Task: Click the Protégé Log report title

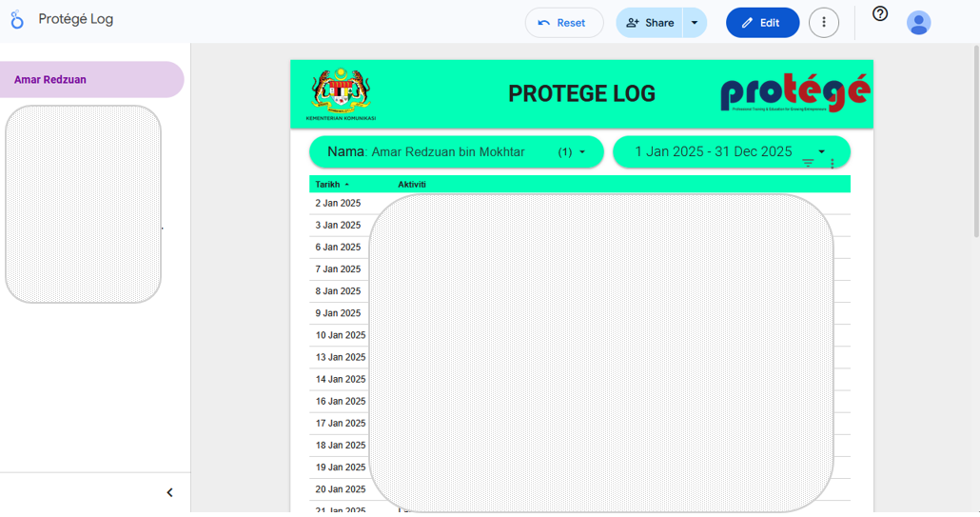Action: (75, 19)
